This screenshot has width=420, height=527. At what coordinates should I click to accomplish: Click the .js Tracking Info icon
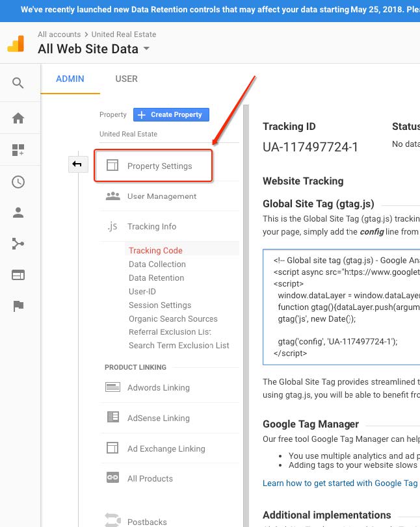coord(112,226)
